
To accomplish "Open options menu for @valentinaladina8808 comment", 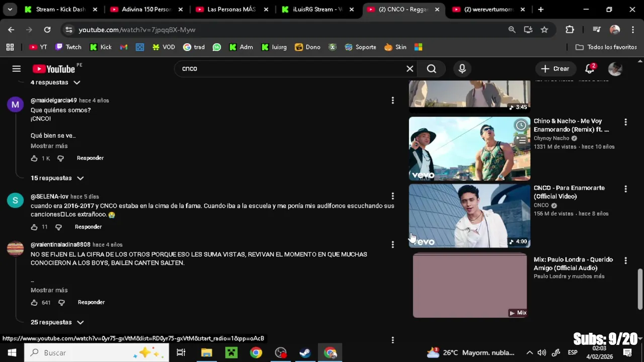I will (x=392, y=245).
